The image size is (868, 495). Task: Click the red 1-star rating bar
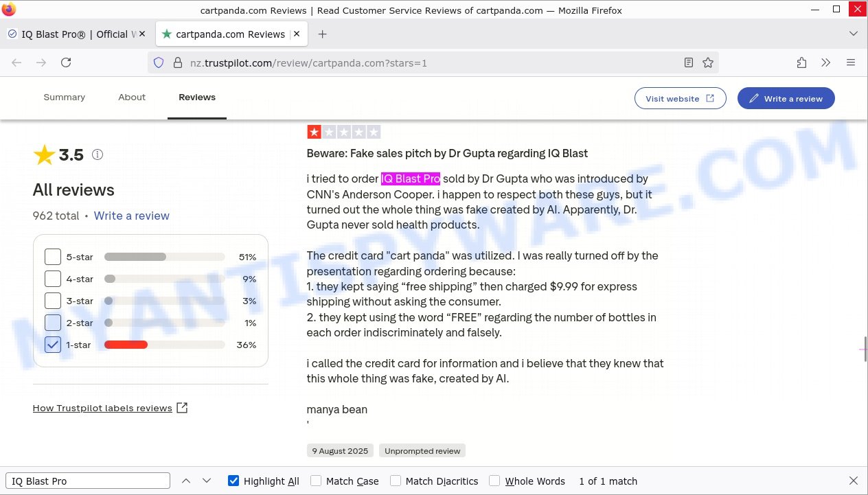126,345
